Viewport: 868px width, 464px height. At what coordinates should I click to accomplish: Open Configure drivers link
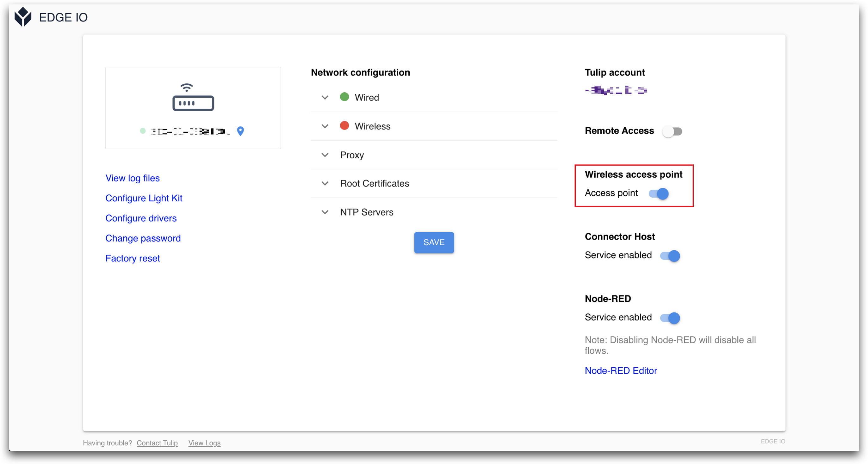click(x=141, y=218)
